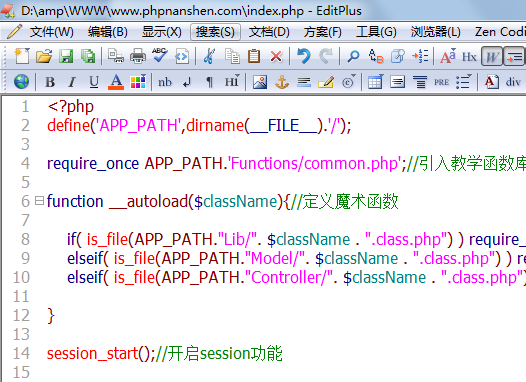The width and height of the screenshot is (526, 382).
Task: Open the 浏览器(L) menu
Action: (x=435, y=32)
